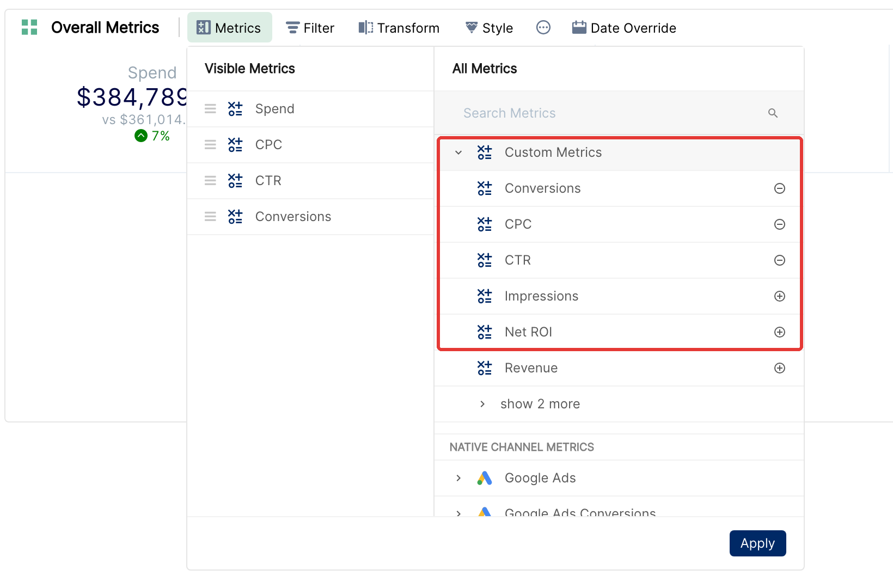Viewport: 893px width, 588px height.
Task: Click the Revenue metric row label
Action: pyautogui.click(x=531, y=368)
